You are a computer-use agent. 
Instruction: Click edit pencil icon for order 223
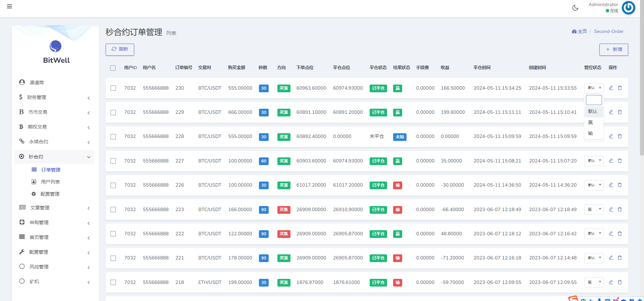(x=611, y=209)
